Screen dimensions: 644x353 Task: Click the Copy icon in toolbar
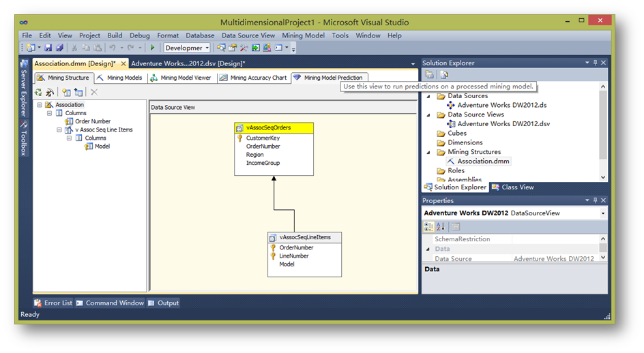85,48
